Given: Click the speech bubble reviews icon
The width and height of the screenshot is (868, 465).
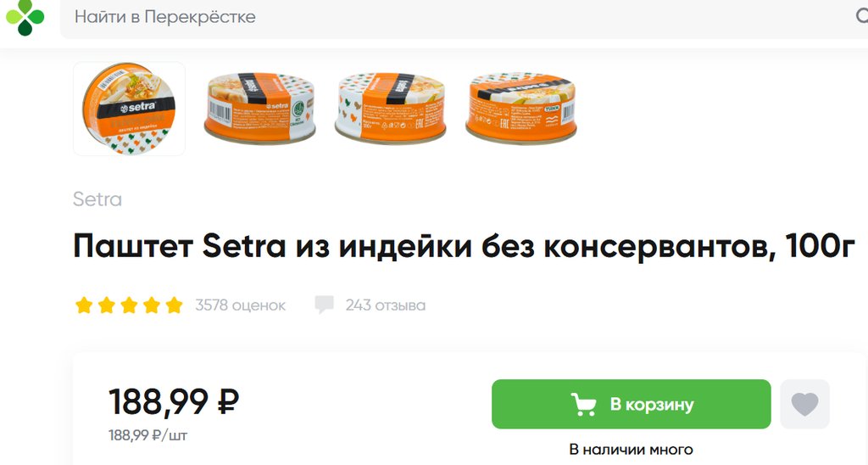Looking at the screenshot, I should tap(325, 305).
